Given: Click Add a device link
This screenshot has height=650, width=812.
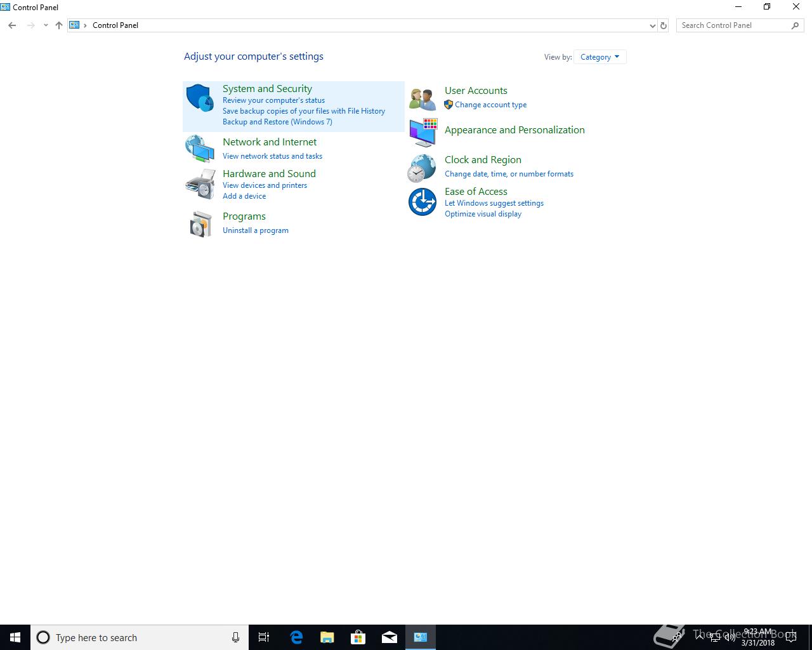Looking at the screenshot, I should (x=244, y=196).
